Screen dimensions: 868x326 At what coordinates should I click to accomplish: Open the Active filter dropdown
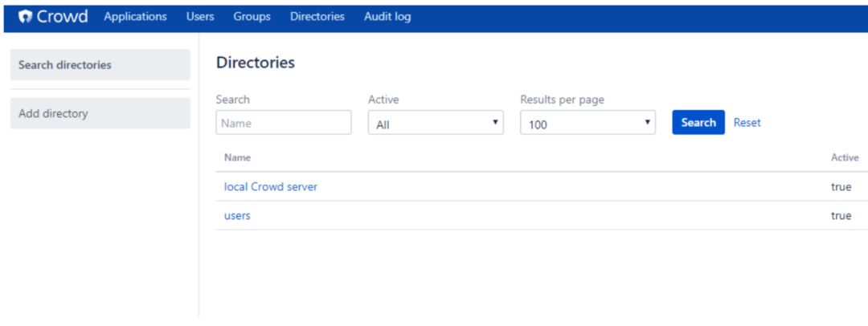(436, 122)
